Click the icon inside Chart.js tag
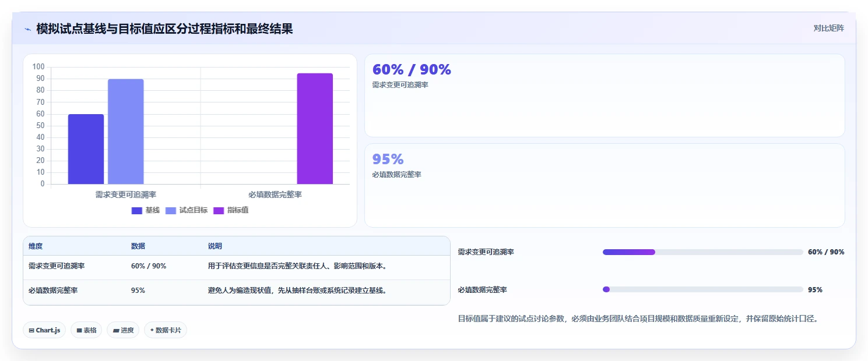 click(x=31, y=330)
